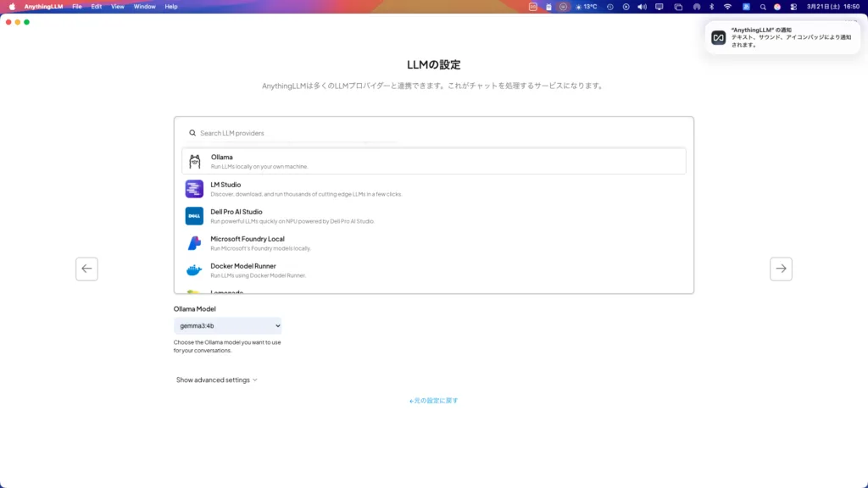
Task: Click the 元の設定に戻す link
Action: (433, 401)
